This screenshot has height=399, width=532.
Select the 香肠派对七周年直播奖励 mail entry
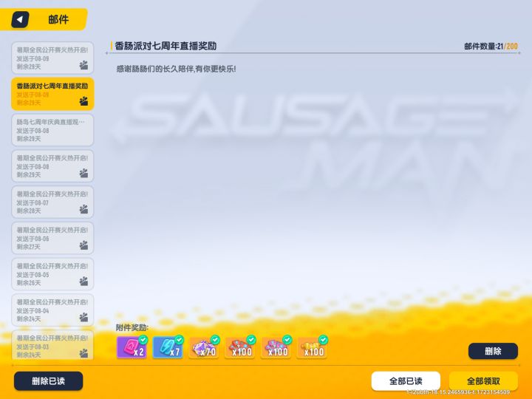52,94
